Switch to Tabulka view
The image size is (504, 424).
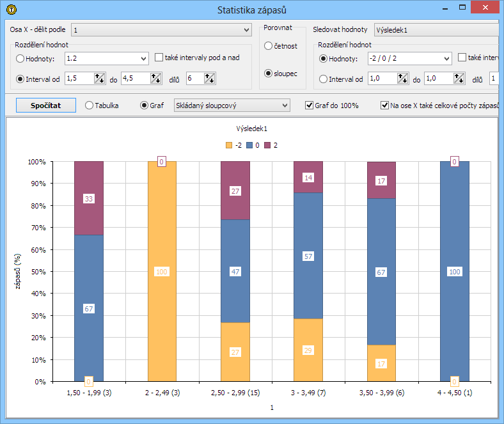89,105
